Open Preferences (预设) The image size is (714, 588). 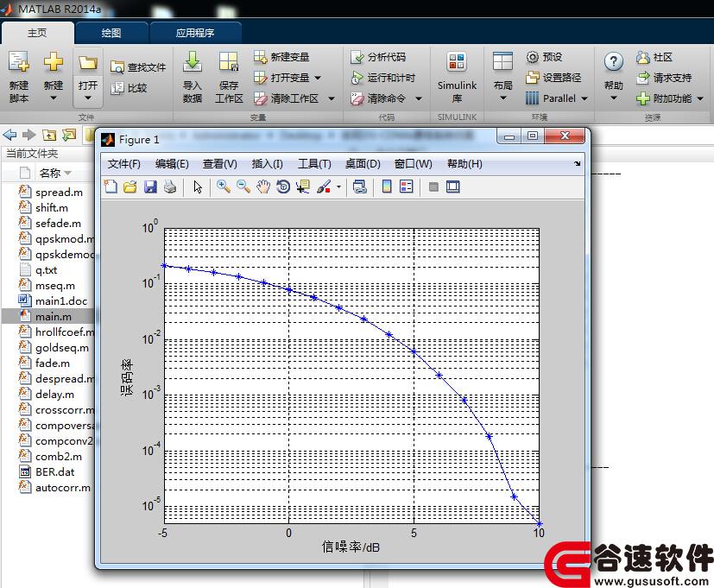544,57
